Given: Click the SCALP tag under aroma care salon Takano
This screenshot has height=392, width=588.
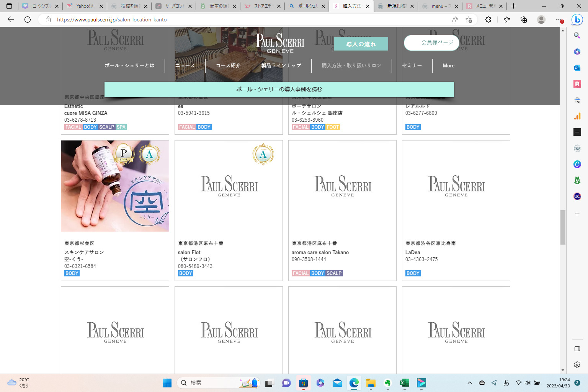Looking at the screenshot, I should coord(334,273).
